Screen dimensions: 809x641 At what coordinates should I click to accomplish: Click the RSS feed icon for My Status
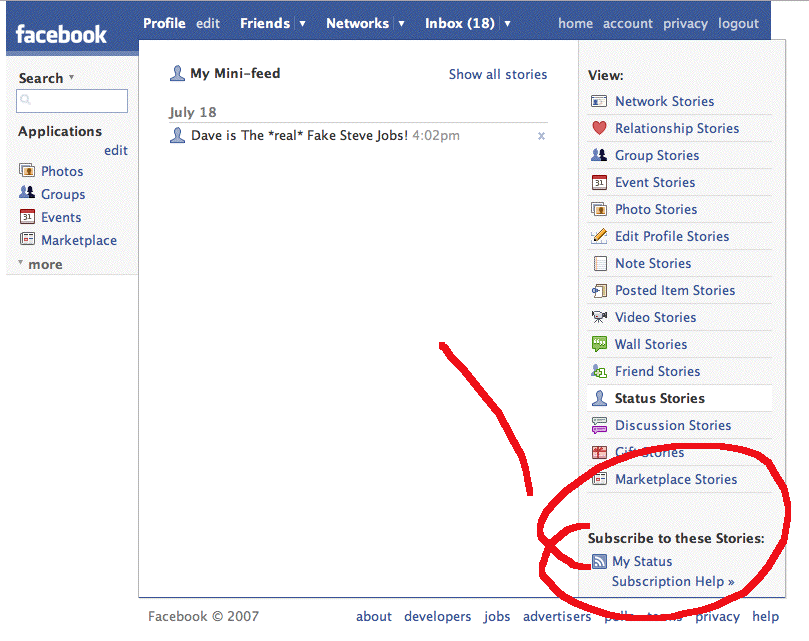pos(599,562)
